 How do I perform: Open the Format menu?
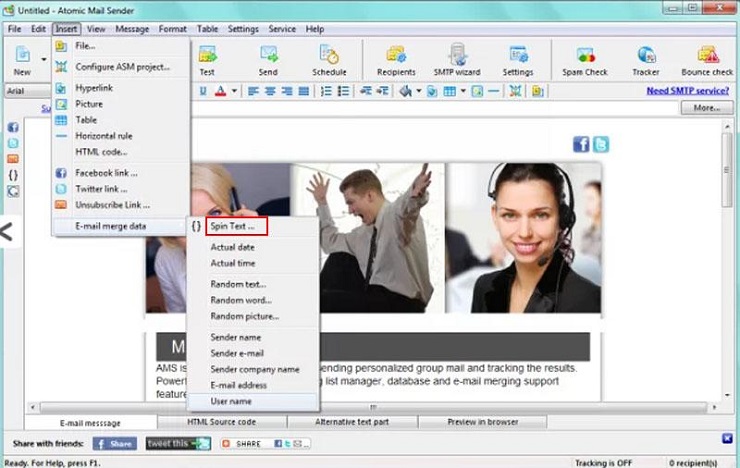173,29
